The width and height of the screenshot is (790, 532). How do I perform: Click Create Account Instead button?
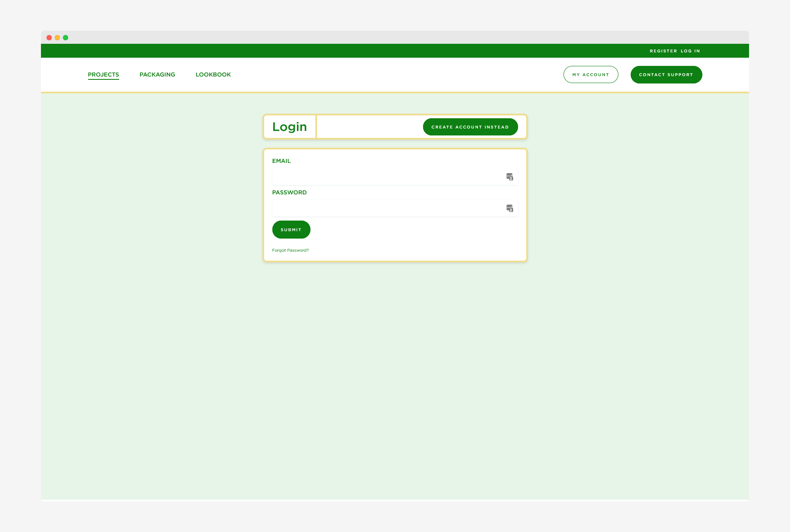[470, 127]
